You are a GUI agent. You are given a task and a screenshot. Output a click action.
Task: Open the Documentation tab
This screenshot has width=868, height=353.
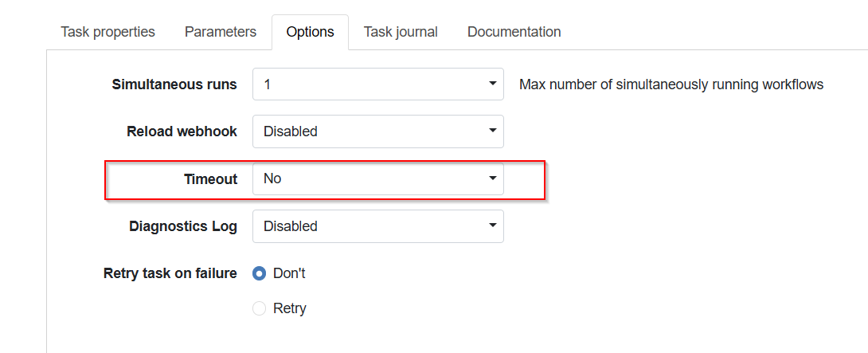514,32
